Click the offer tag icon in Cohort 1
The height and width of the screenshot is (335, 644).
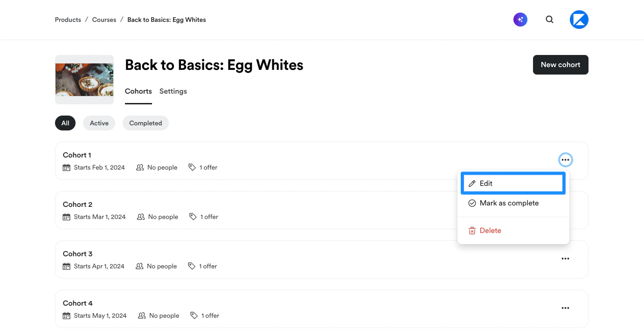click(192, 168)
